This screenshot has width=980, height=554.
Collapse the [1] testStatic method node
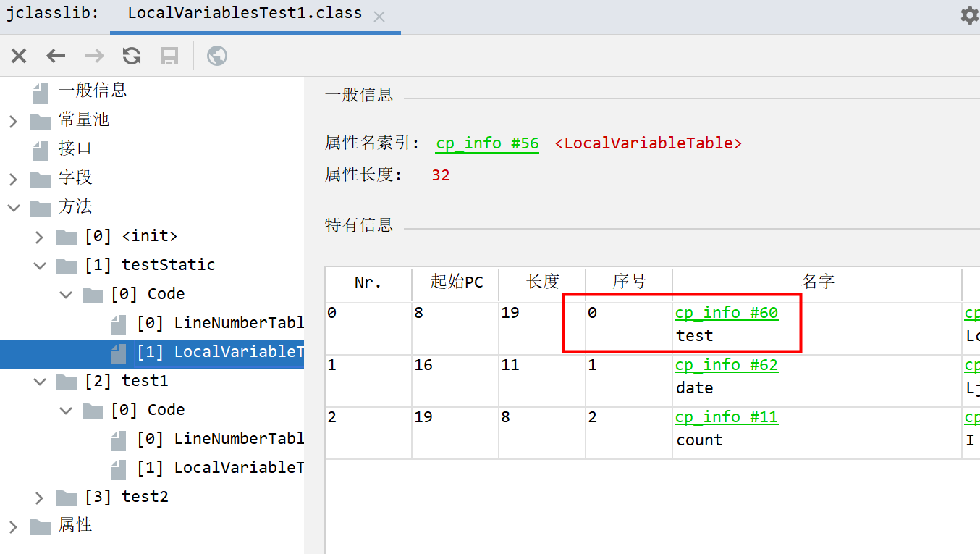[39, 266]
